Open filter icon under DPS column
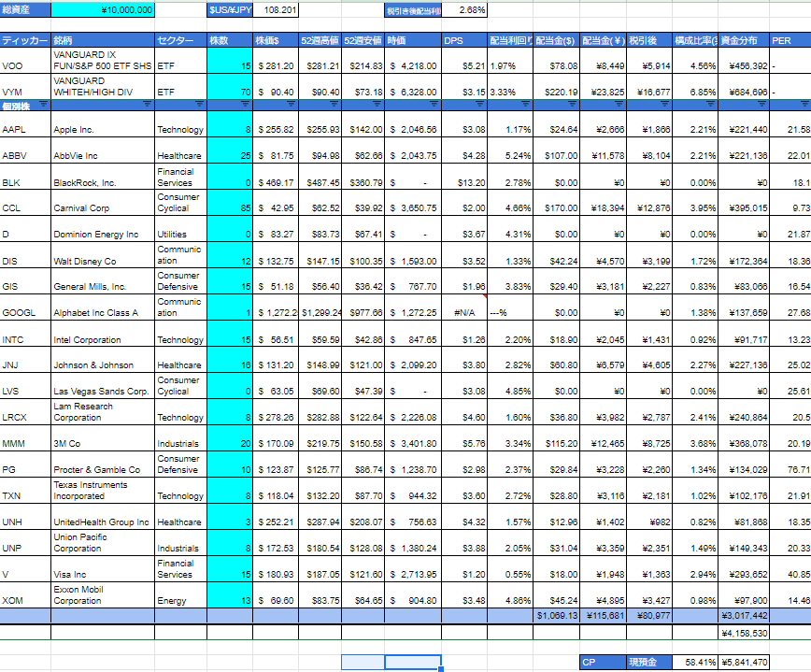Screen dimensions: 811x672 point(480,105)
